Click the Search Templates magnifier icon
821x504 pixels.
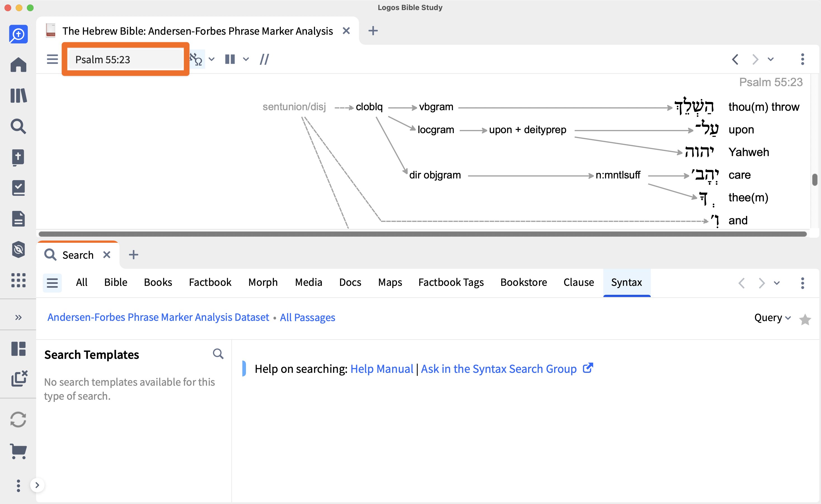[x=218, y=354]
